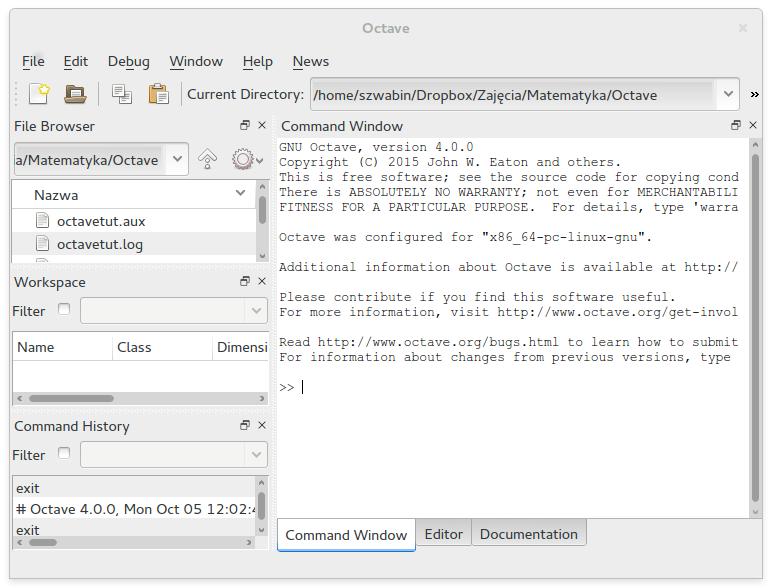
Task: Click Workspace horizontal scrollbar thumb
Action: pos(71,398)
